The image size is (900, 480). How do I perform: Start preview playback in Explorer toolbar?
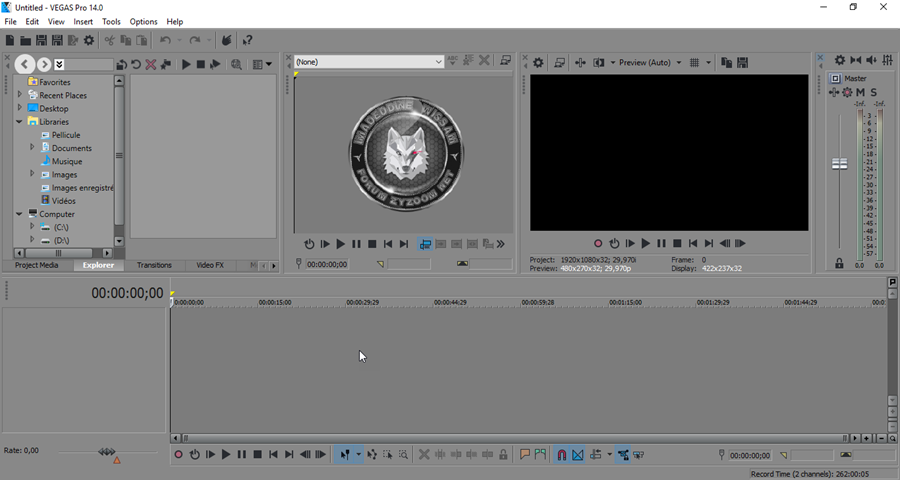186,64
